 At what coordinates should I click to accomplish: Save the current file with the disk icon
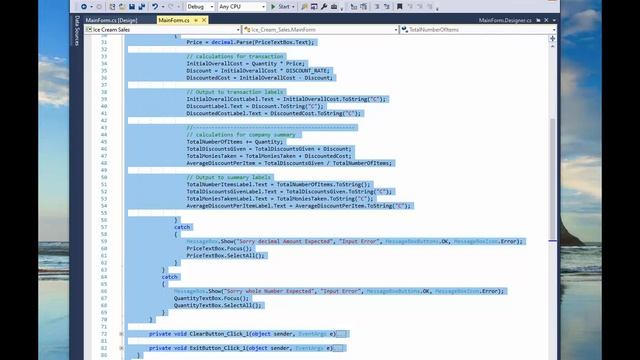tap(132, 7)
